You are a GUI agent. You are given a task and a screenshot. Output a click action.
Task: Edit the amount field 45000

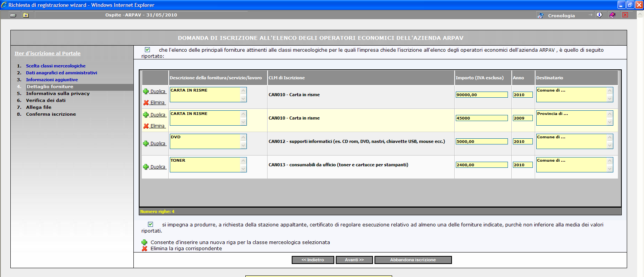click(481, 118)
